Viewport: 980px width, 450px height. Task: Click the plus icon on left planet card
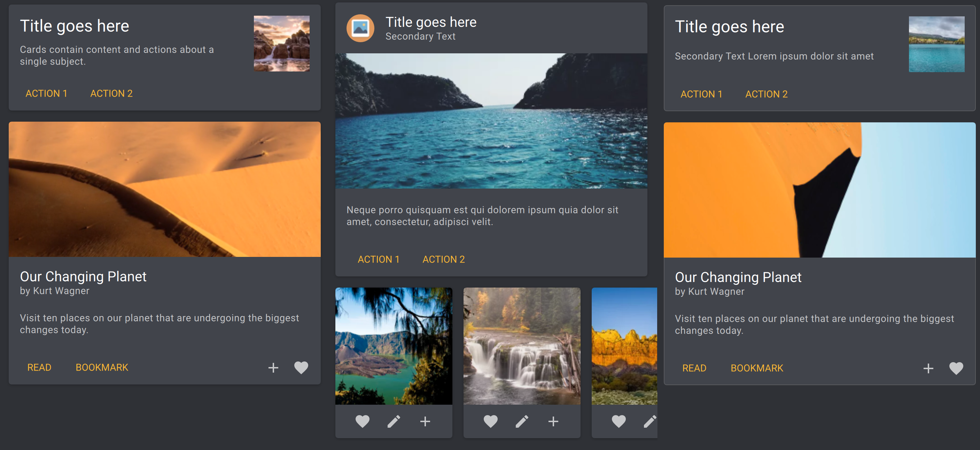click(x=273, y=367)
